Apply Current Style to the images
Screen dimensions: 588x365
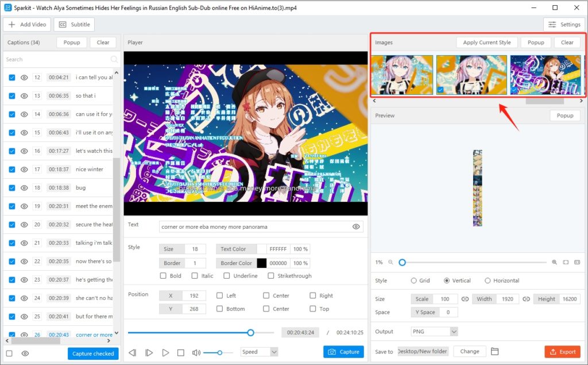pos(487,42)
